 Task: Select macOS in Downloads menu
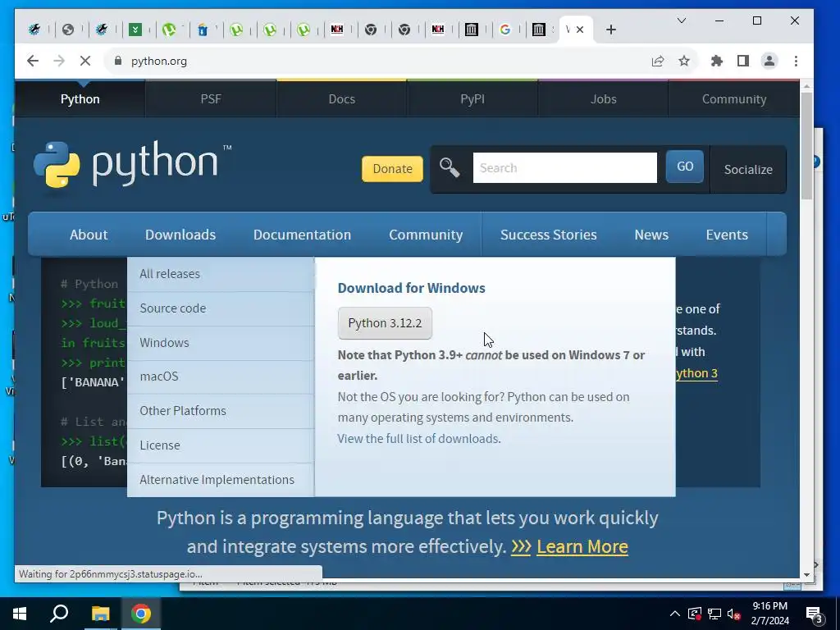[221, 377]
